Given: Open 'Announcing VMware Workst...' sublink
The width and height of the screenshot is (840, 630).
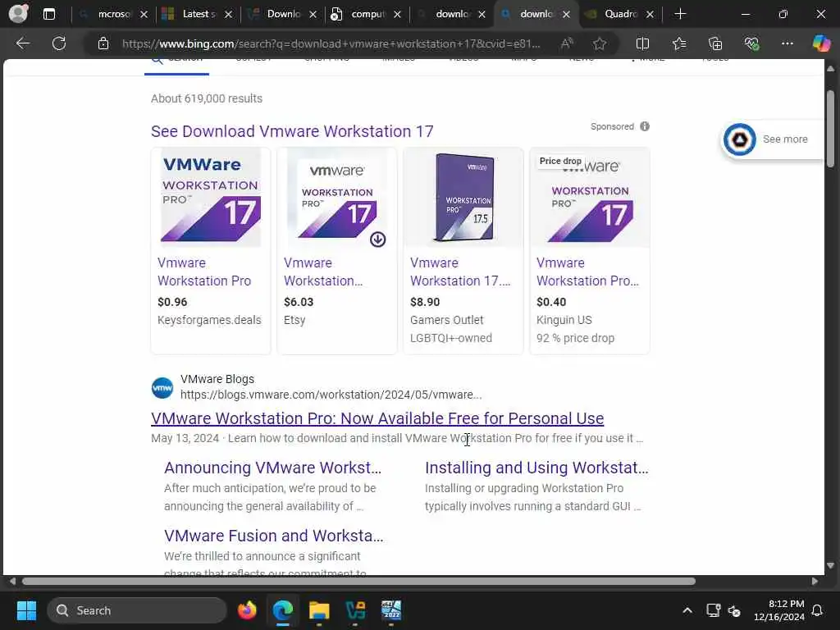Looking at the screenshot, I should pos(272,468).
